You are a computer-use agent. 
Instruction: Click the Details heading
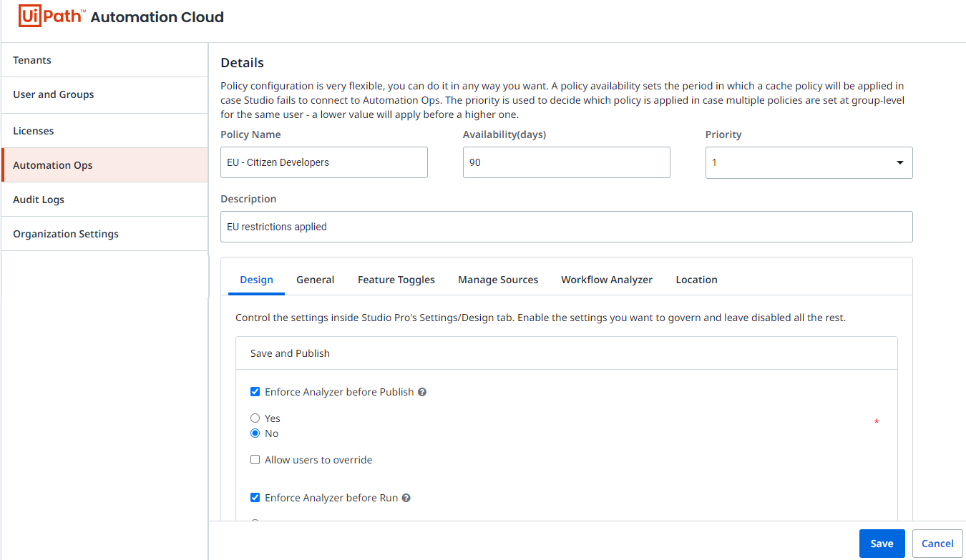click(242, 63)
